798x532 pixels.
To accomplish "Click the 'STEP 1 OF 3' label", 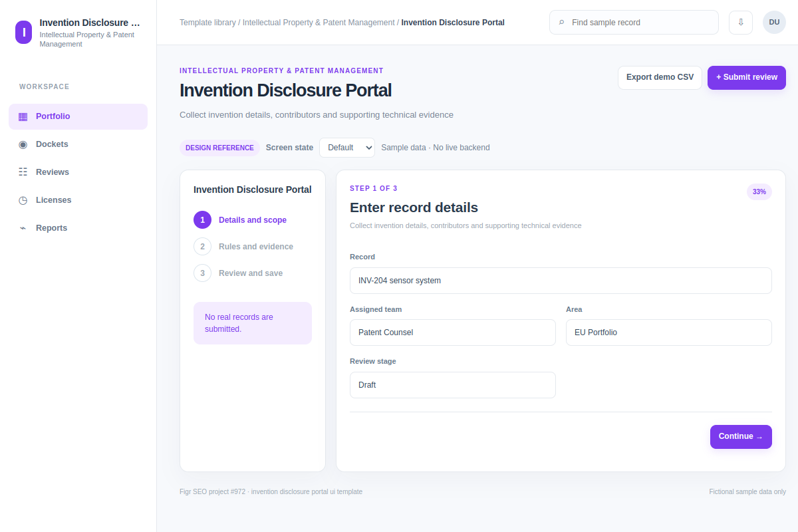I will (x=374, y=189).
